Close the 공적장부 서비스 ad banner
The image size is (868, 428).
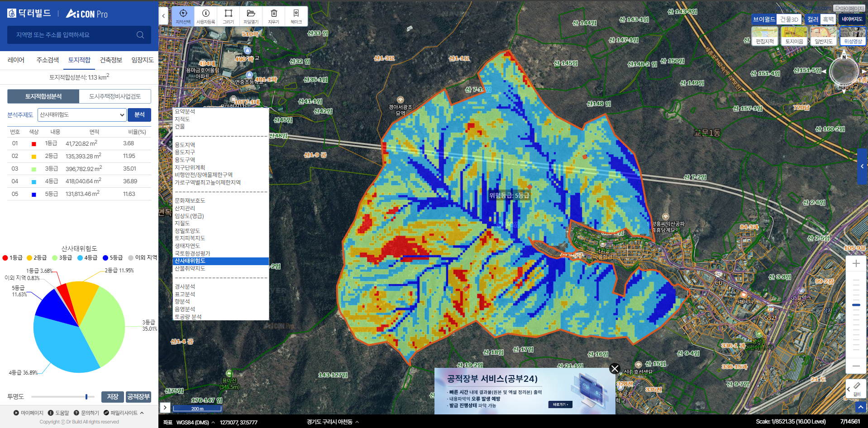614,369
